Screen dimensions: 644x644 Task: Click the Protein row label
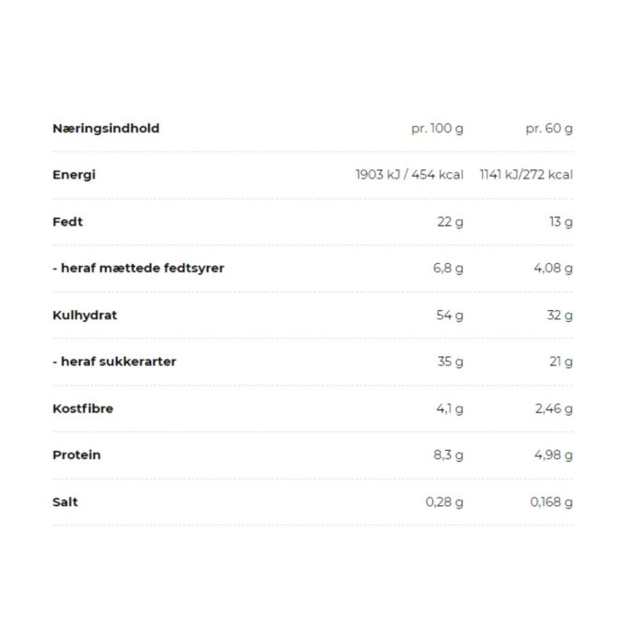click(x=76, y=455)
